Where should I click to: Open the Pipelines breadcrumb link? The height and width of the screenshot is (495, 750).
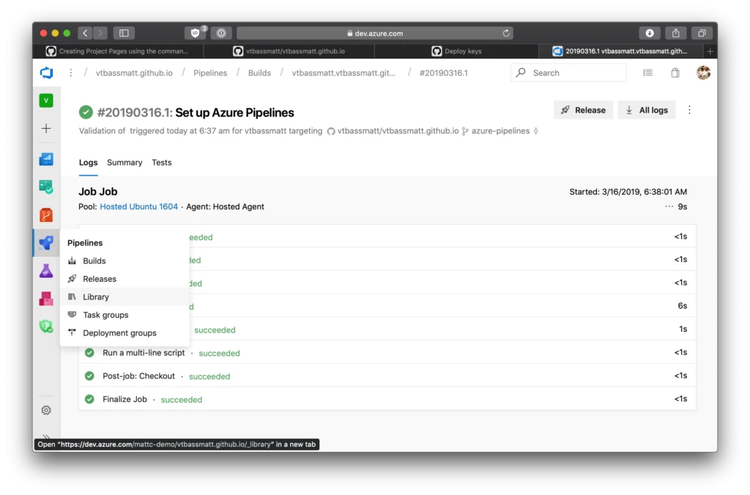click(210, 73)
